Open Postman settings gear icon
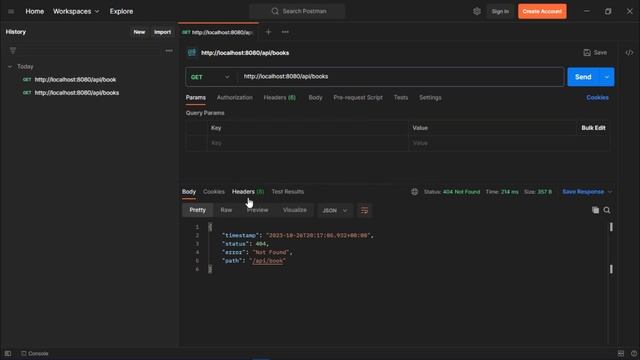The height and width of the screenshot is (360, 640). (477, 11)
